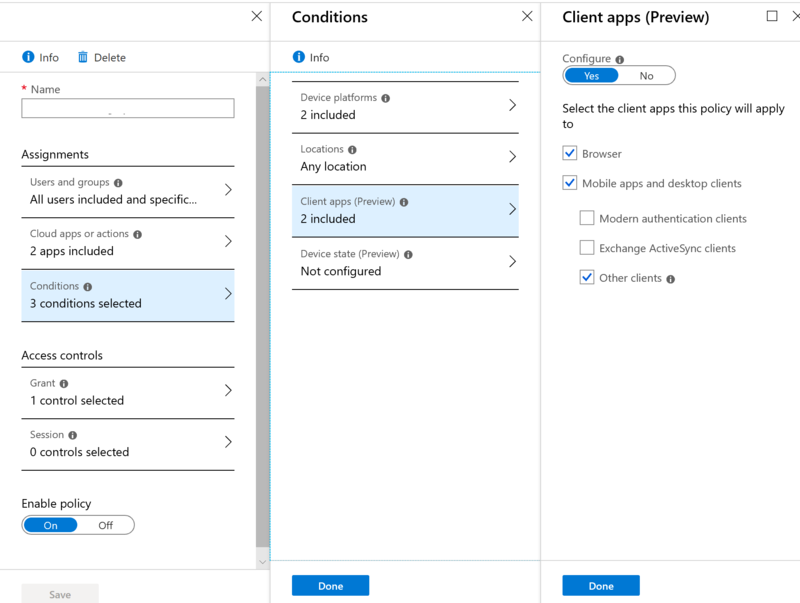Expand the Cloud apps or actions section
Image resolution: width=800 pixels, height=603 pixels.
pyautogui.click(x=127, y=242)
